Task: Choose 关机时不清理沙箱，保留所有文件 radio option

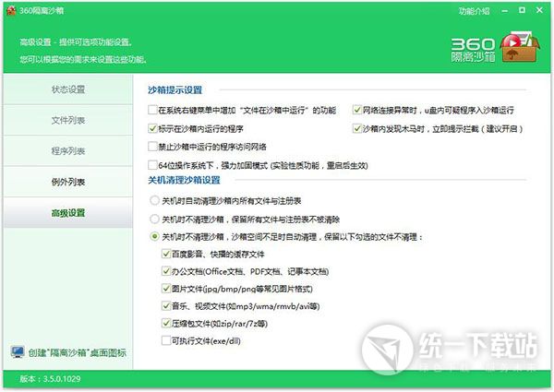Action: click(x=154, y=219)
